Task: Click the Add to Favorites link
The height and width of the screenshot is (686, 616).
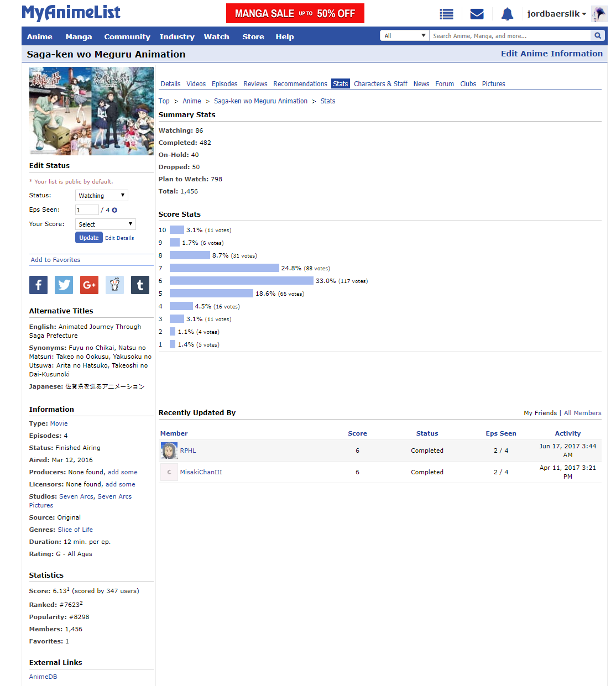Action: pos(55,260)
